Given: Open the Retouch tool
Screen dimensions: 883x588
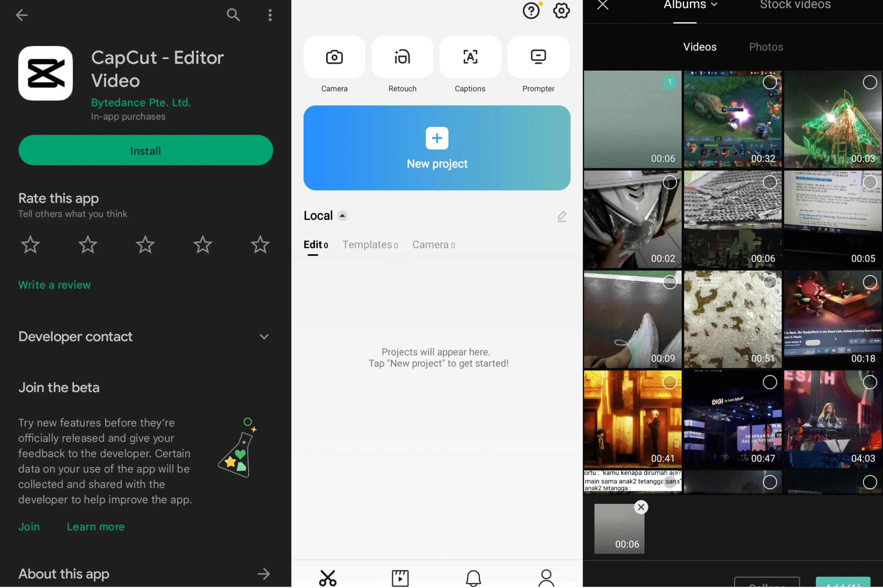Looking at the screenshot, I should (x=402, y=57).
